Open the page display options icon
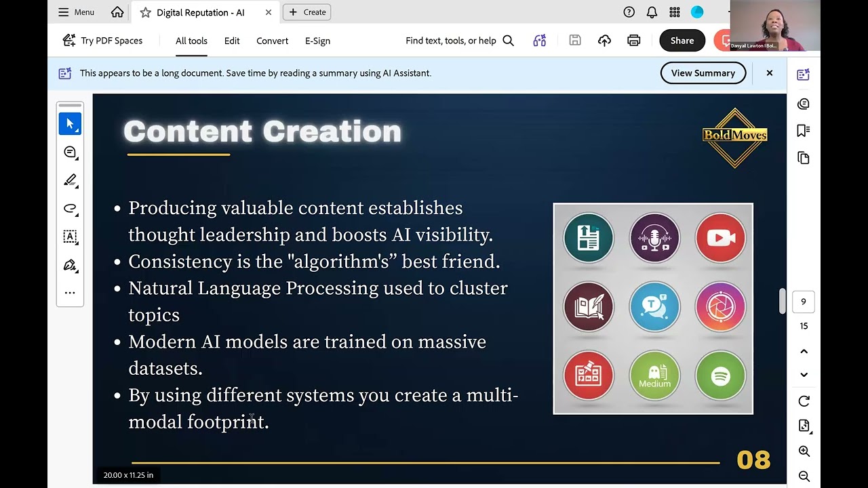 (804, 426)
